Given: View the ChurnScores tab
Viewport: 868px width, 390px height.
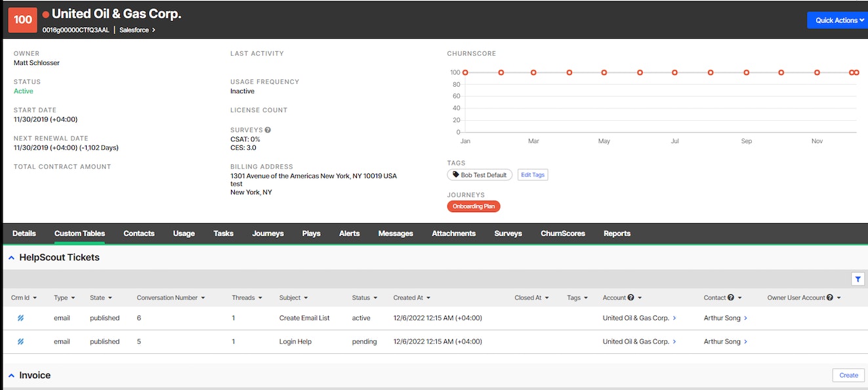Looking at the screenshot, I should coord(563,233).
